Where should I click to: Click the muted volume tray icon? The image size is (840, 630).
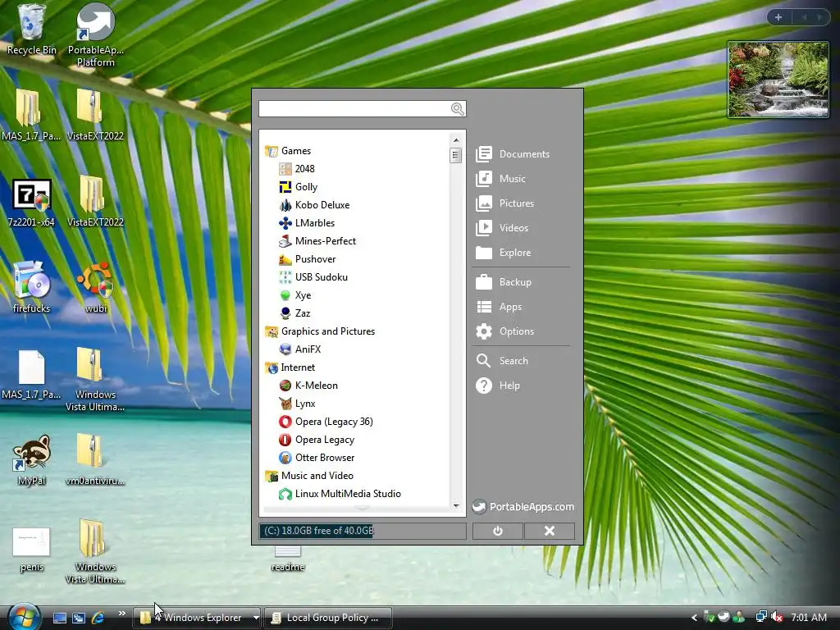pyautogui.click(x=777, y=617)
